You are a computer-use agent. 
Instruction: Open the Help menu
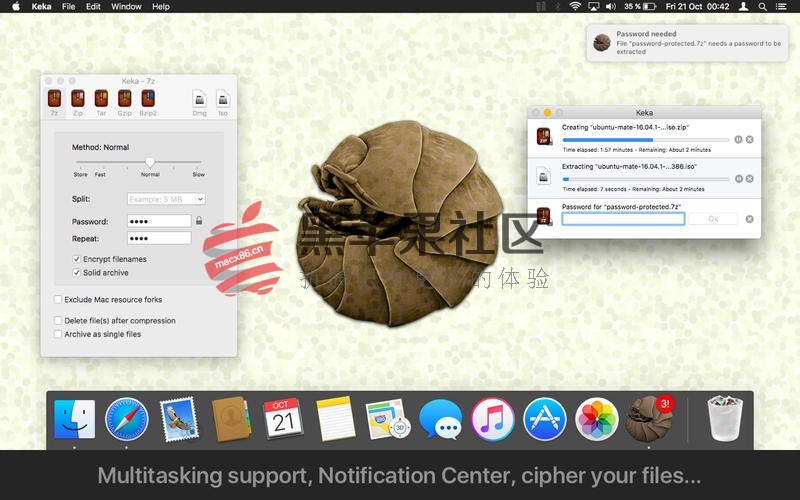click(x=161, y=7)
